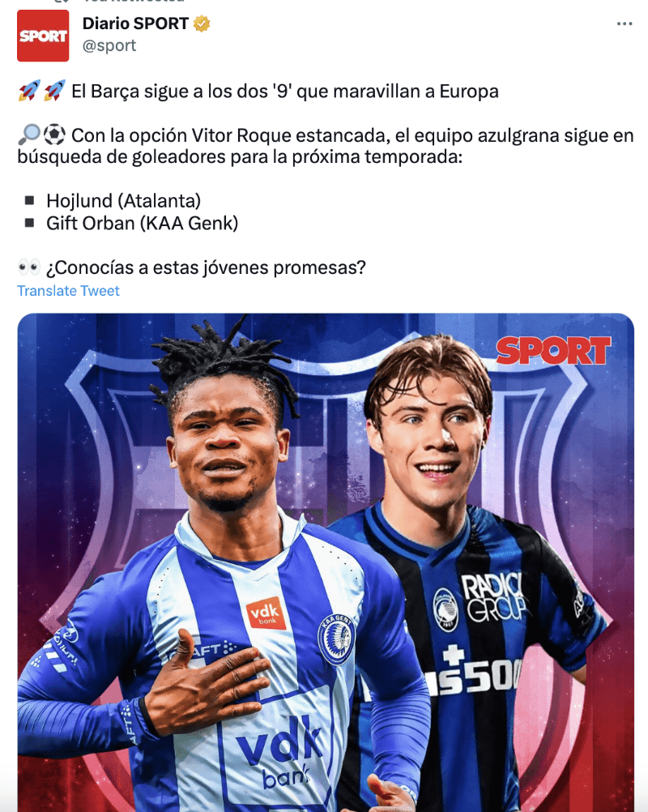Screen dimensions: 648x812
Task: Open the @sport handle
Action: point(109,45)
